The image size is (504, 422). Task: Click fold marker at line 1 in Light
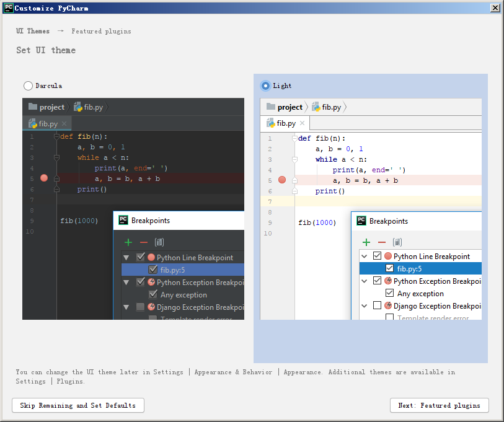click(x=294, y=138)
